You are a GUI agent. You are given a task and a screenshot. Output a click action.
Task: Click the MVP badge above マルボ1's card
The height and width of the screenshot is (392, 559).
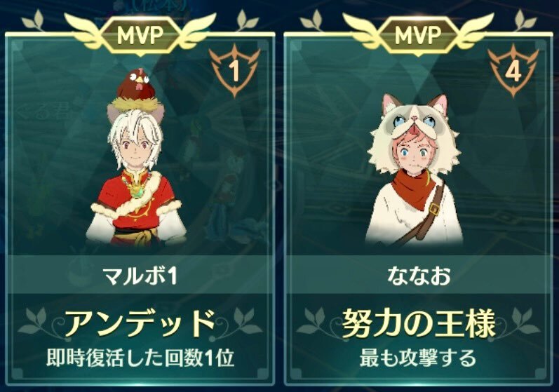(140, 35)
